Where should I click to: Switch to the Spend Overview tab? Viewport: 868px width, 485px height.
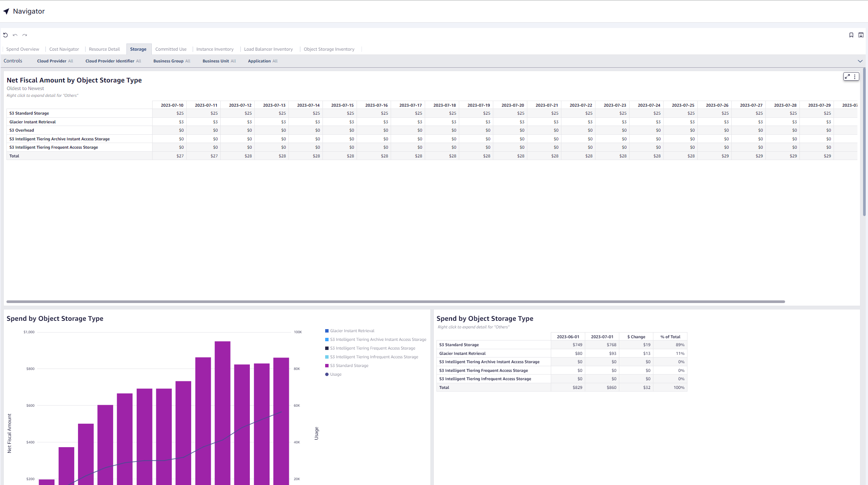(23, 49)
